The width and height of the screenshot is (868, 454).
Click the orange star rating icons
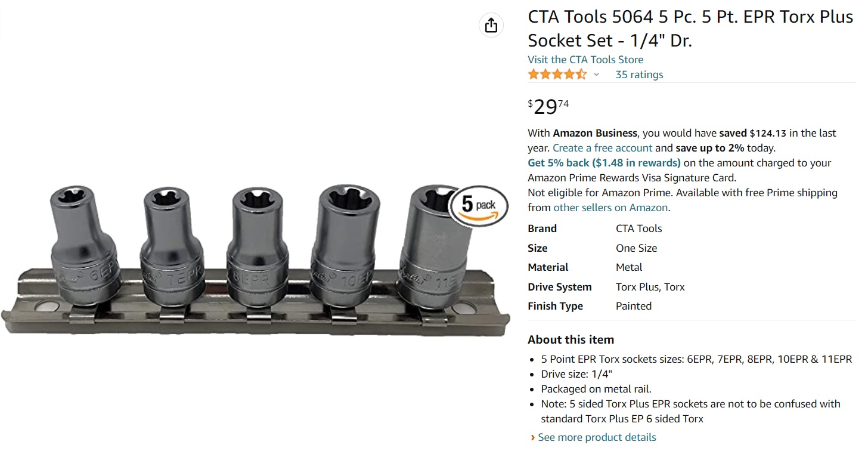(x=557, y=75)
